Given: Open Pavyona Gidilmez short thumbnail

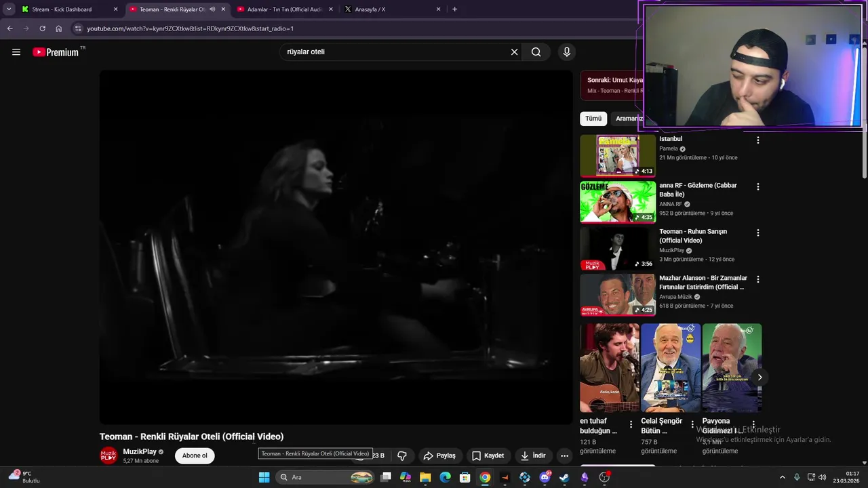Looking at the screenshot, I should click(x=732, y=367).
